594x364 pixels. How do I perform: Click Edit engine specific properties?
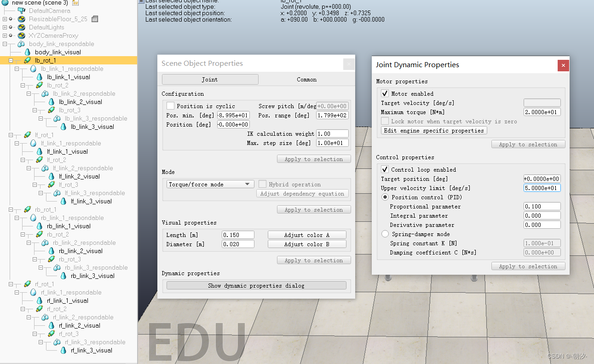coord(433,130)
